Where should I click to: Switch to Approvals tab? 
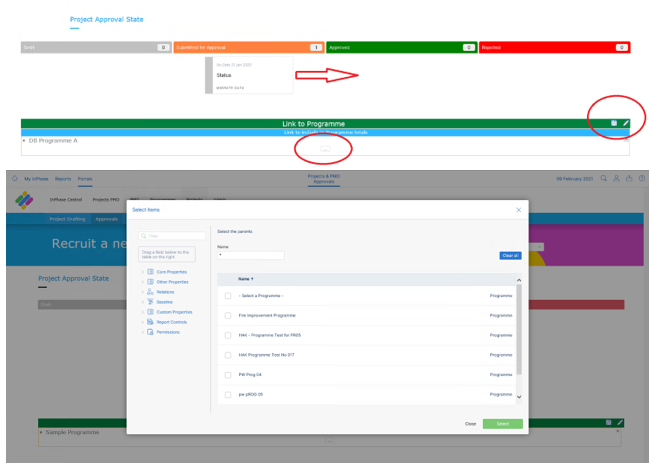tap(106, 219)
